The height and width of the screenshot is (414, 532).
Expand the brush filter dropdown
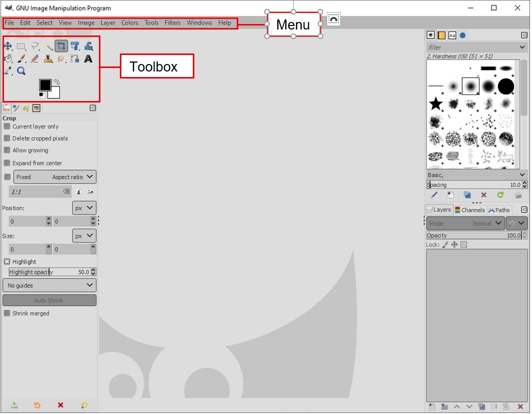[x=522, y=47]
